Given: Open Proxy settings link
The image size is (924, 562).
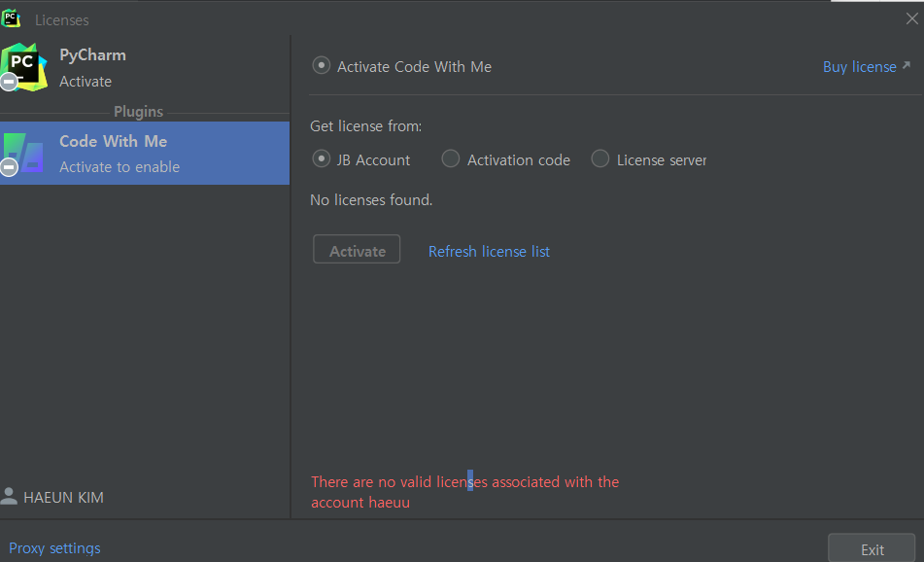Looking at the screenshot, I should (54, 547).
